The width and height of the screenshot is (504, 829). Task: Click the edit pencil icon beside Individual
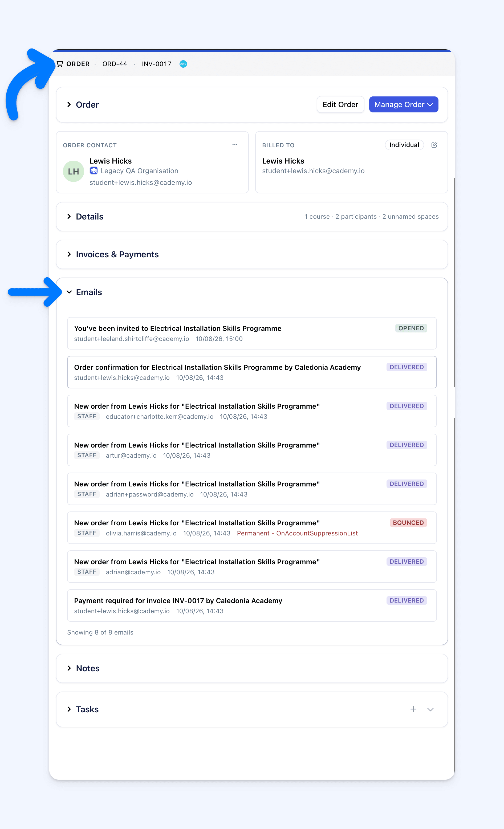pos(434,145)
